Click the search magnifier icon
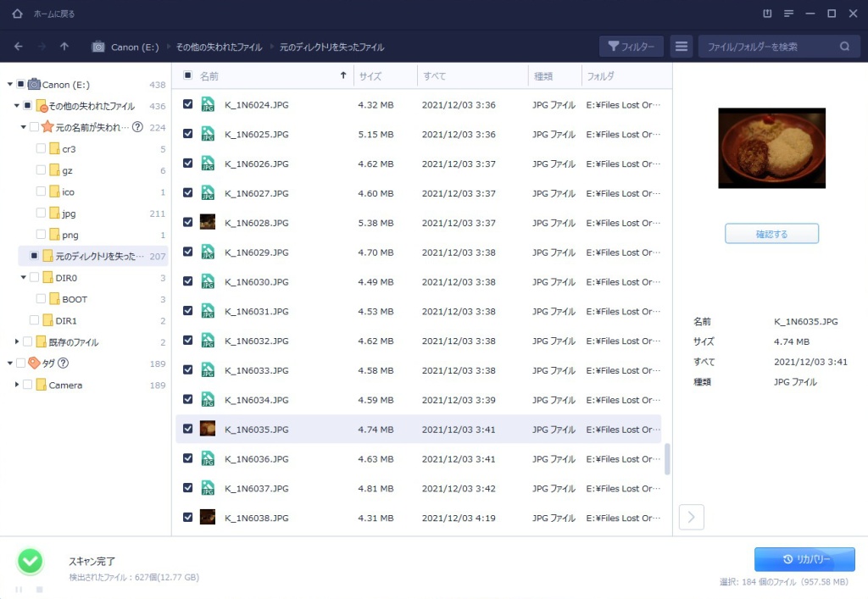 845,47
